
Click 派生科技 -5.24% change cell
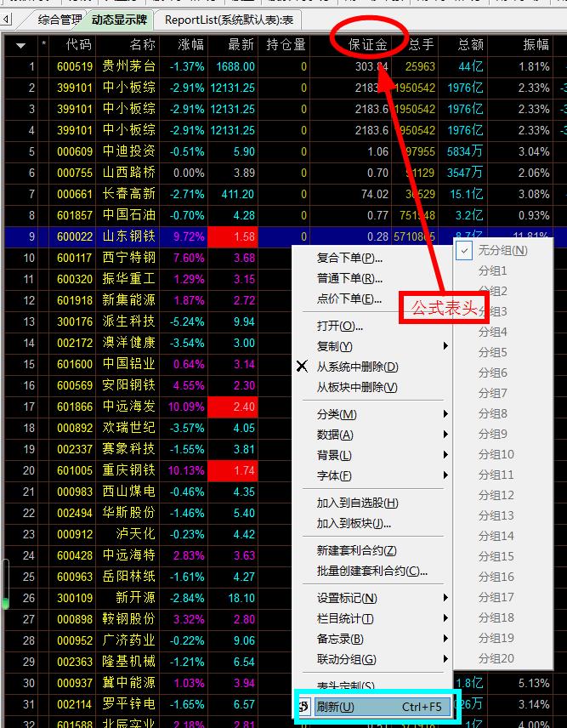pyautogui.click(x=187, y=321)
